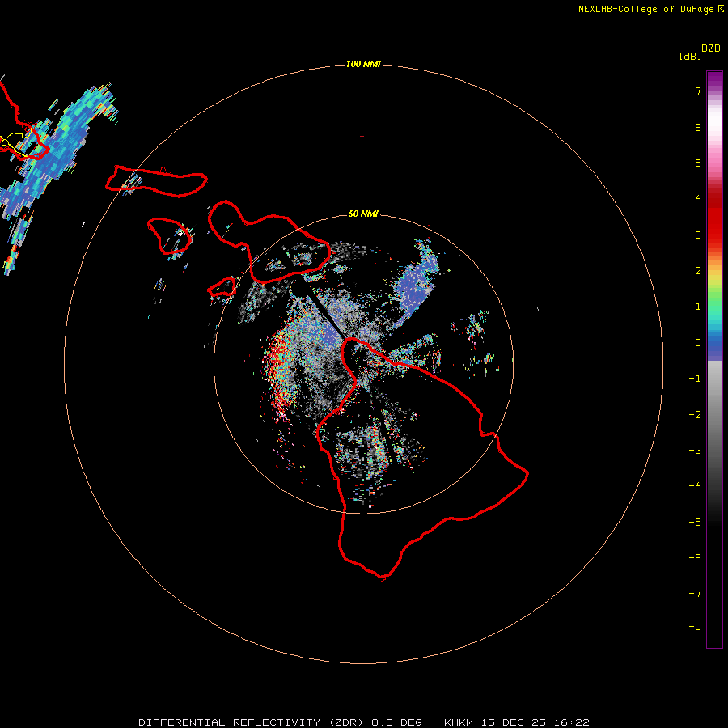The image size is (728, 728).
Task: Click the -1 value on color scale
Action: point(695,379)
